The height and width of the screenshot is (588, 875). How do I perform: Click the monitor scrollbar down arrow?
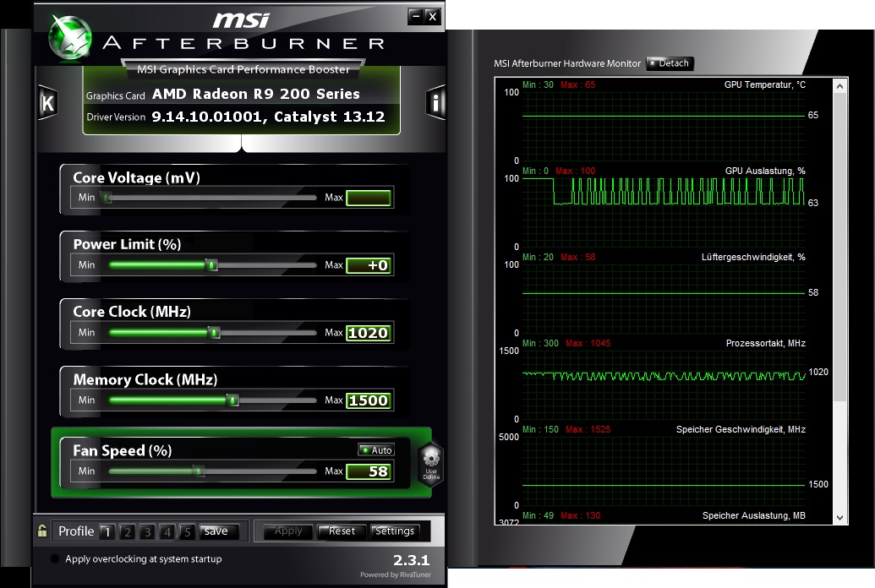tap(839, 518)
